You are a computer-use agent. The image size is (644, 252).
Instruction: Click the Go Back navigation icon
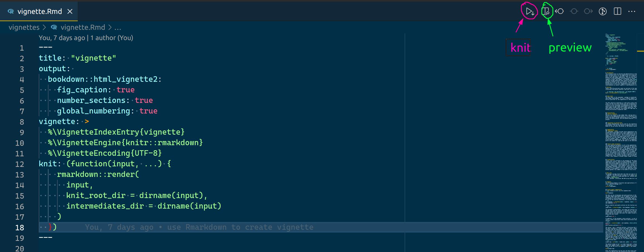(560, 11)
